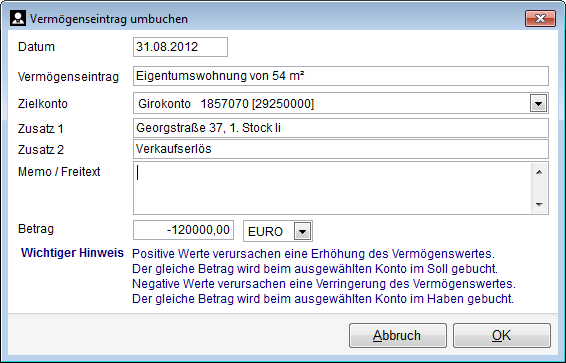Click the 'Vermögenseintrag' label
The image size is (566, 363).
click(69, 76)
